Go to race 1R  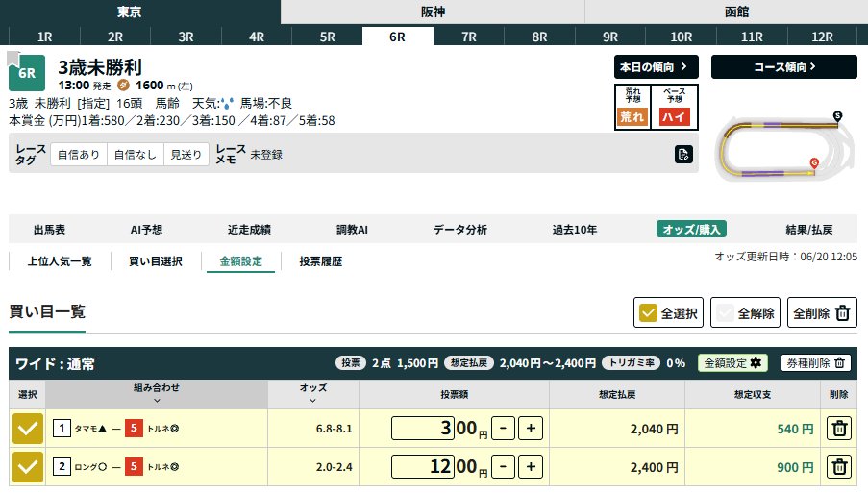[x=45, y=37]
